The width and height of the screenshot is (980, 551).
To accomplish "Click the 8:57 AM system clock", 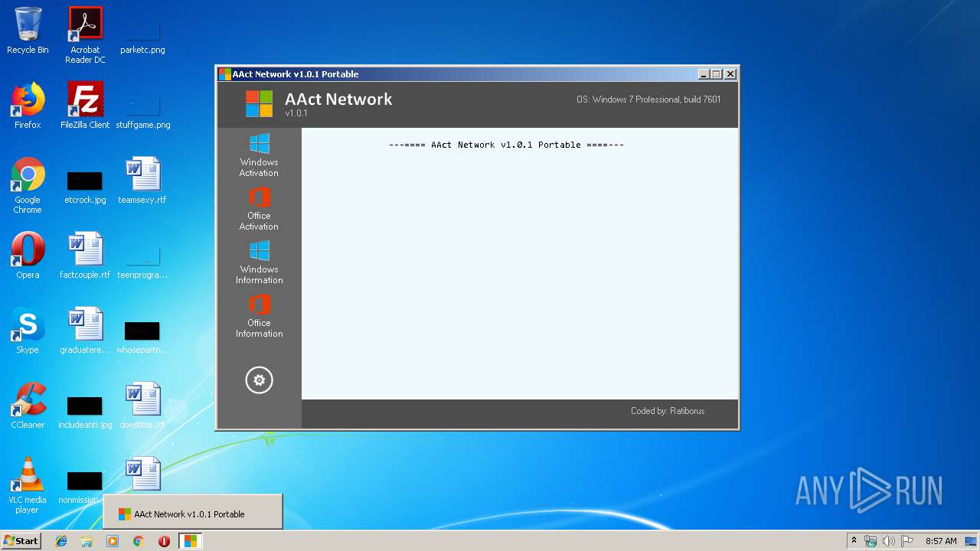I will pos(941,541).
